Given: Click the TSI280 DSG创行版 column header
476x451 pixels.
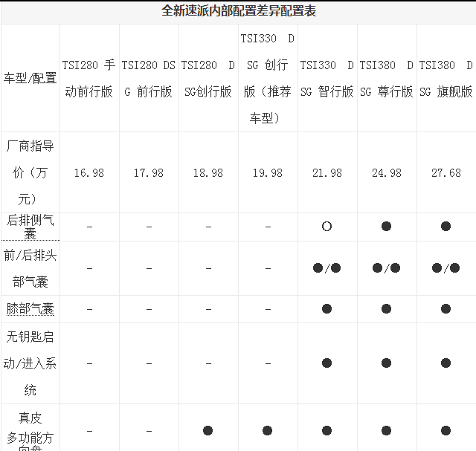Looking at the screenshot, I should click(x=208, y=78).
